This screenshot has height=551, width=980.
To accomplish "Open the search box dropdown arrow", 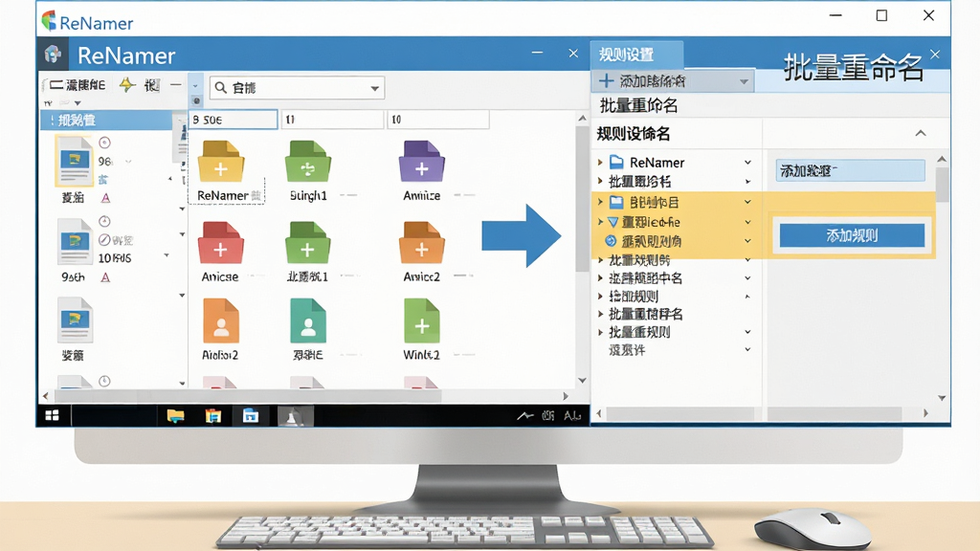I will pyautogui.click(x=374, y=88).
